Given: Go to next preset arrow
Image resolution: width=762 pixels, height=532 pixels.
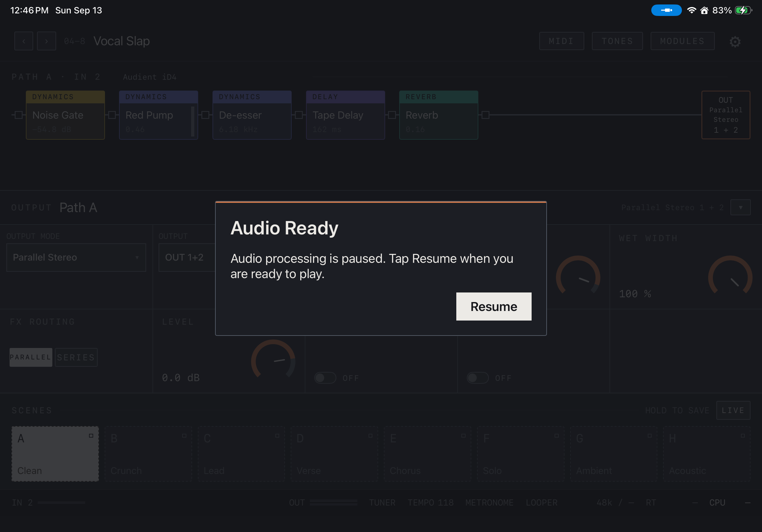Looking at the screenshot, I should 47,41.
